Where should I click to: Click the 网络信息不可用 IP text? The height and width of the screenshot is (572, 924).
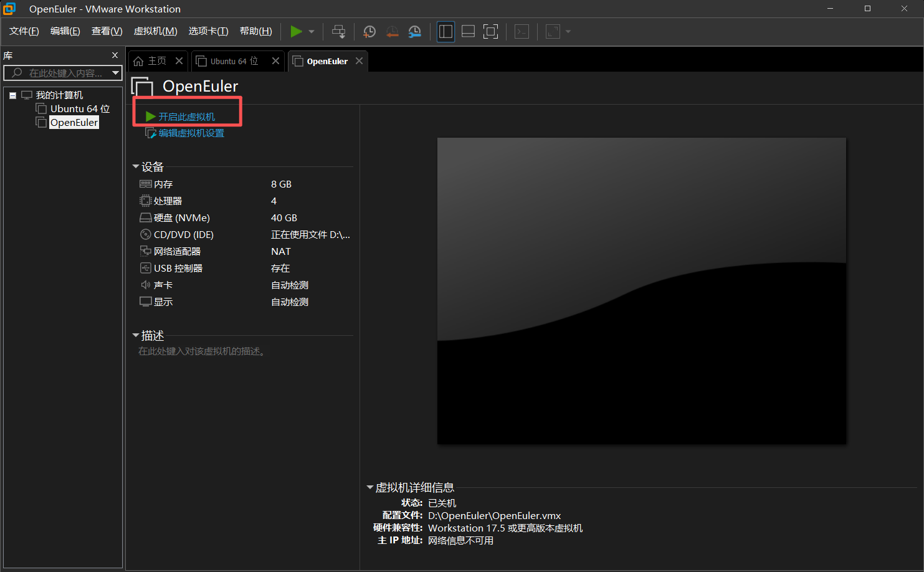coord(461,541)
